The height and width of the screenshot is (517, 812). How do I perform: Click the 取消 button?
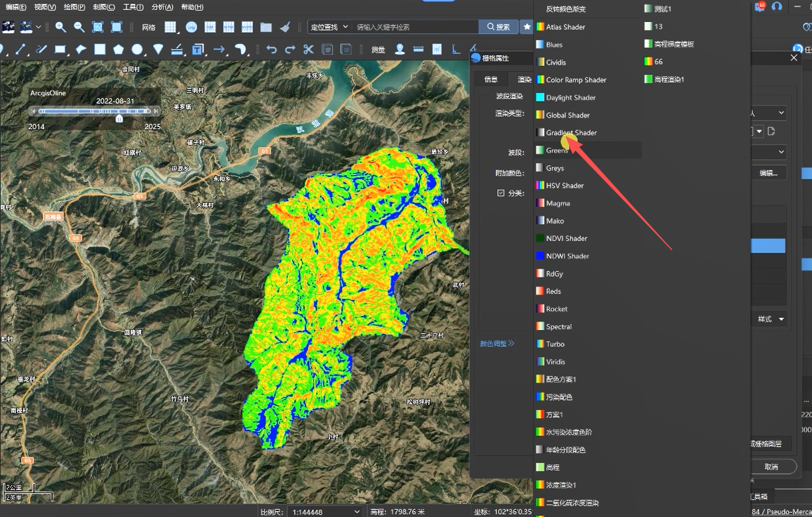click(x=771, y=466)
